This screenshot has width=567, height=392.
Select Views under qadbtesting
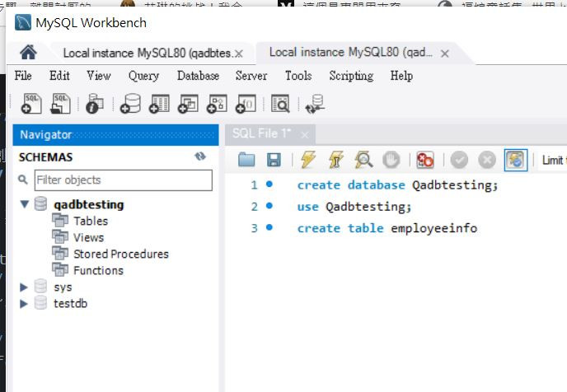pos(89,238)
